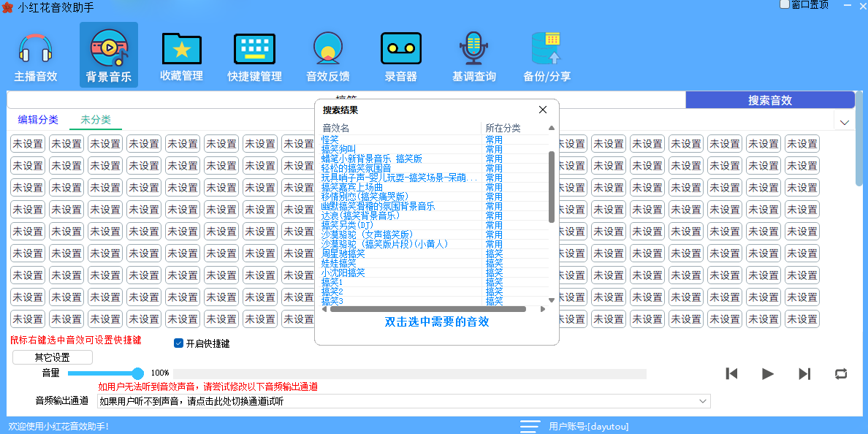Viewport: 868px width, 434px height.
Task: Select the 编辑分类 tab
Action: (x=38, y=120)
